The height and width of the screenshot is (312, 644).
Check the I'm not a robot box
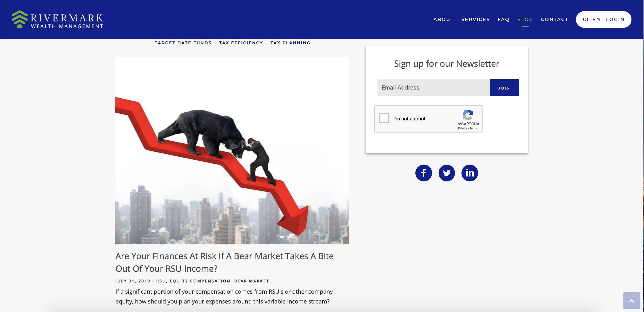point(384,118)
